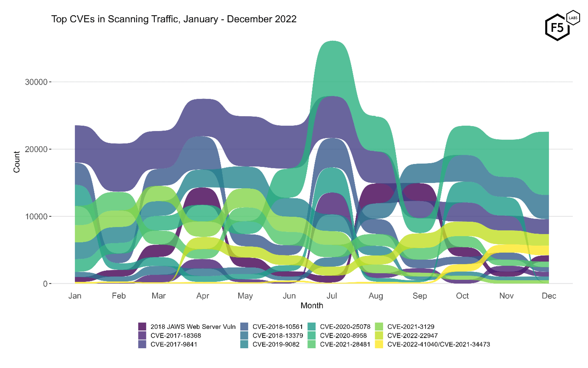Click the CVE-2021-28481 legend label
The height and width of the screenshot is (368, 588).
(345, 344)
